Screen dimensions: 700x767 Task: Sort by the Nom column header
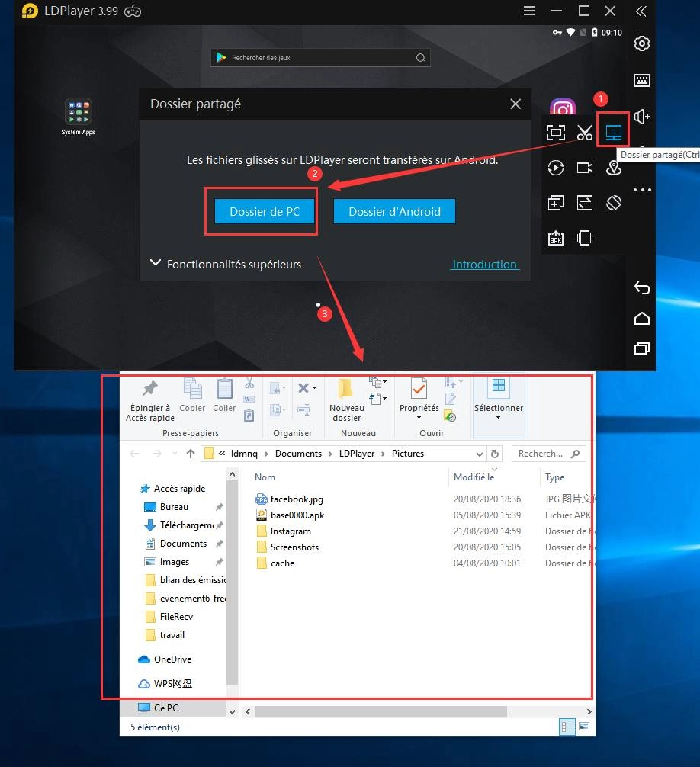coord(265,477)
